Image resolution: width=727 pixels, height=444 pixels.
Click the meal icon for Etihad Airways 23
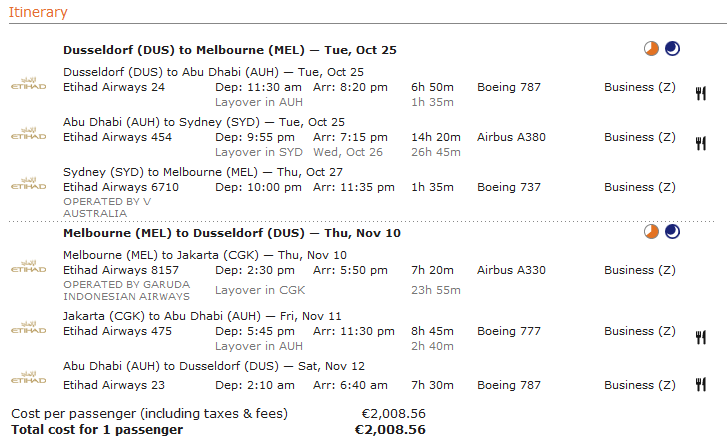coord(701,385)
